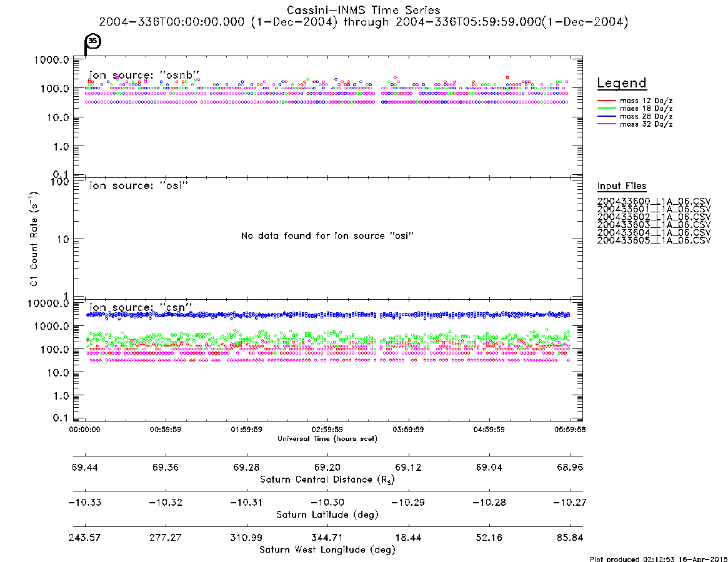Click the "Legend" heading
Image resolution: width=728 pixels, height=562 pixels.
[x=622, y=84]
